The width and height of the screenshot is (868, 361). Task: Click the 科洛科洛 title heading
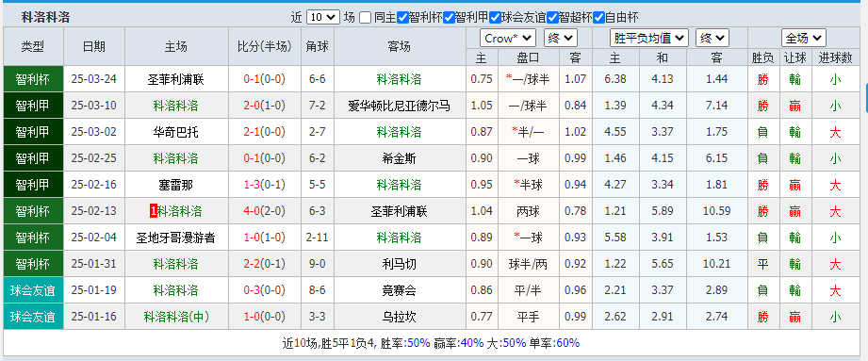[x=46, y=17]
